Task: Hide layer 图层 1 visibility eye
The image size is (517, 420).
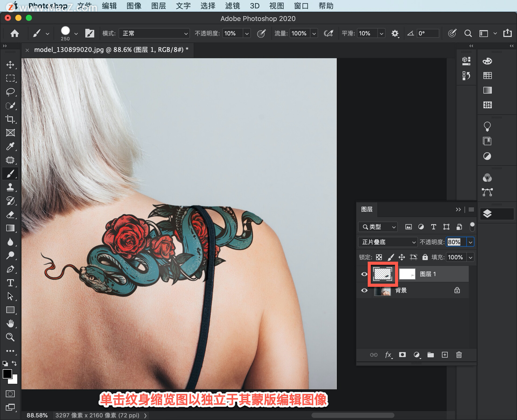Action: coord(364,274)
